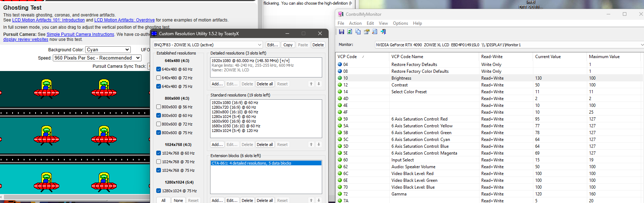Image resolution: width=644 pixels, height=203 pixels.
Task: Click Copy button next to display dropdown
Action: click(x=288, y=45)
